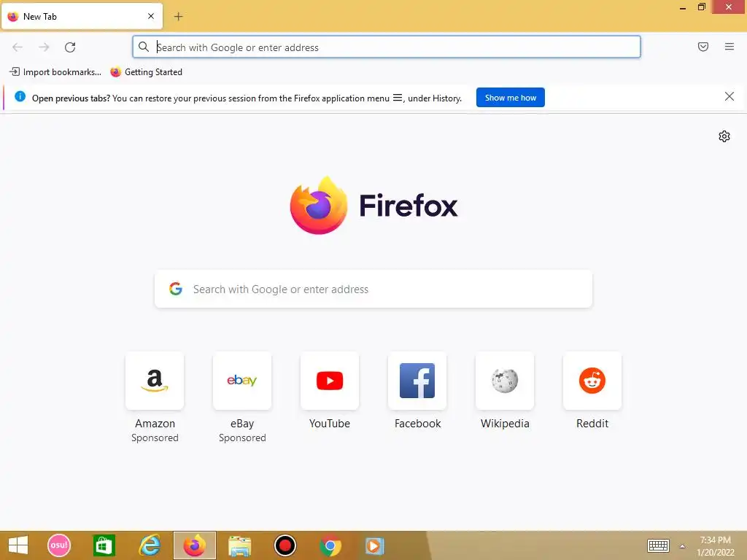Open the touch keyboard icon
The image size is (747, 560).
[x=659, y=545]
